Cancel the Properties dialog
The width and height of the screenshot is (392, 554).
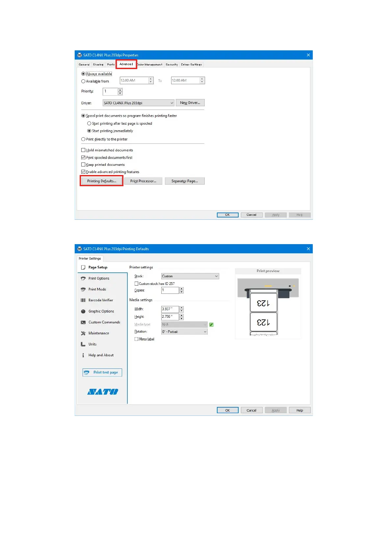[251, 215]
